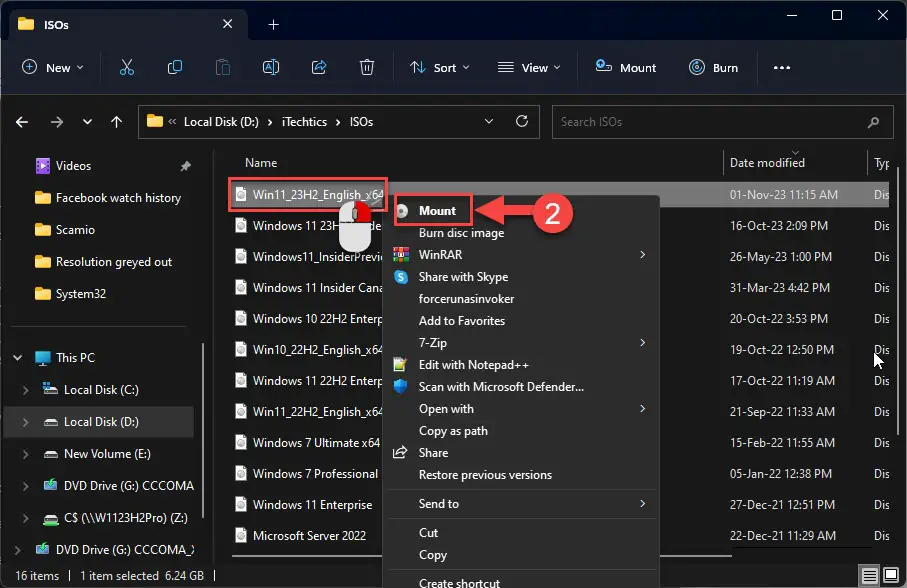Click the Paste icon in the toolbar
Screen dimensions: 907x588
tap(223, 67)
